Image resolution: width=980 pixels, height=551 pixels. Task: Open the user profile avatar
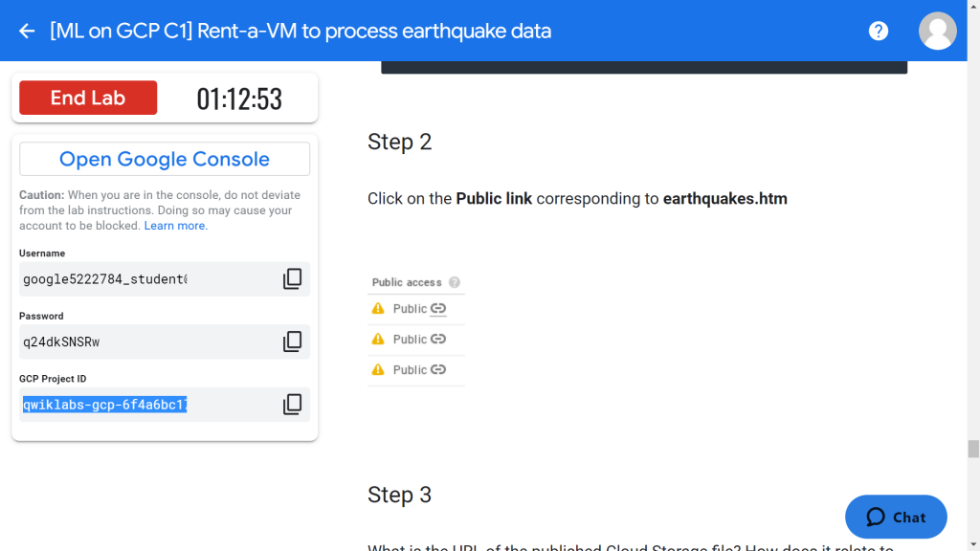[937, 31]
